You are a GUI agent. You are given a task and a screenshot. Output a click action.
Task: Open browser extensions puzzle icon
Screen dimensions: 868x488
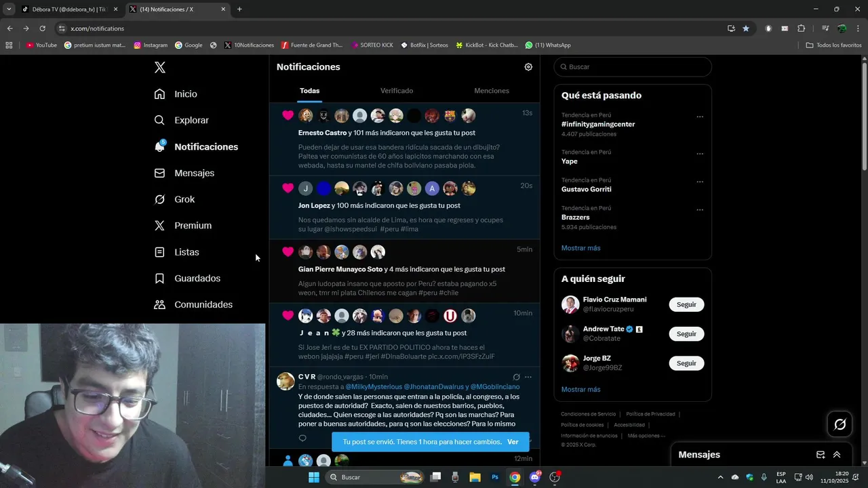[801, 28]
